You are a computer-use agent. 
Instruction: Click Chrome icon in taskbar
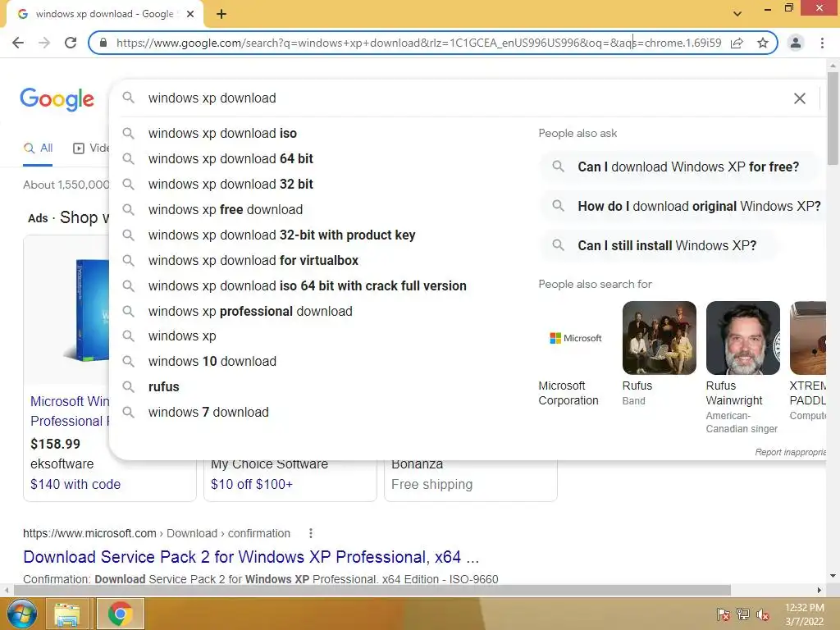120,614
